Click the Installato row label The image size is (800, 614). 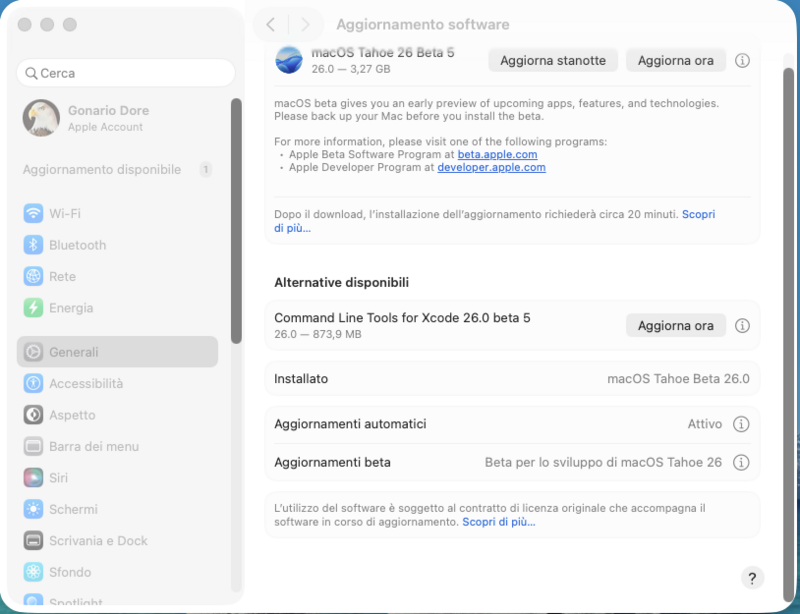point(301,379)
